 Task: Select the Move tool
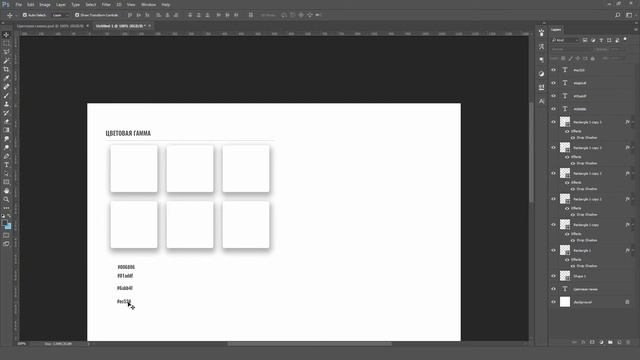pos(6,35)
